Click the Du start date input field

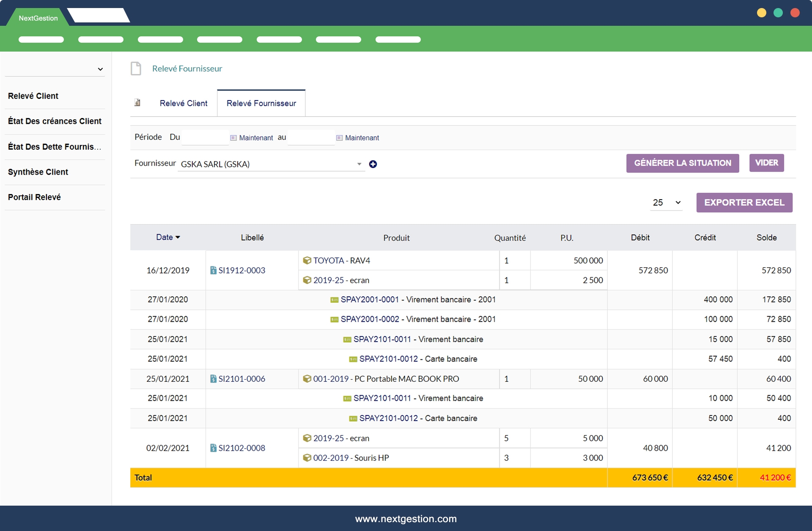[x=205, y=137]
